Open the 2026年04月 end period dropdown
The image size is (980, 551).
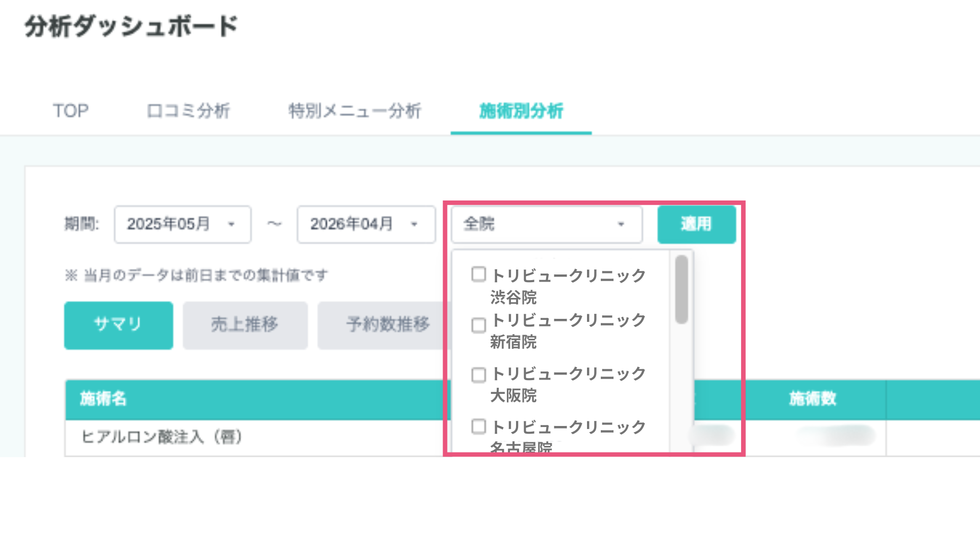tap(365, 224)
